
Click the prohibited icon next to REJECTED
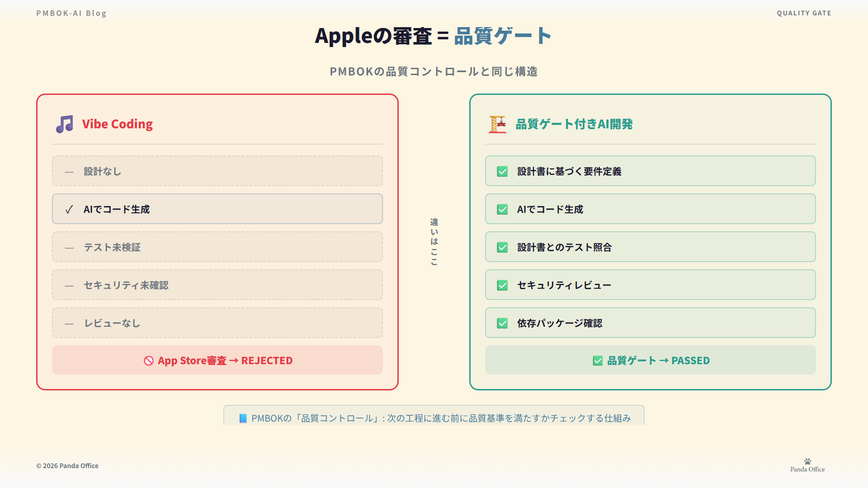click(149, 361)
